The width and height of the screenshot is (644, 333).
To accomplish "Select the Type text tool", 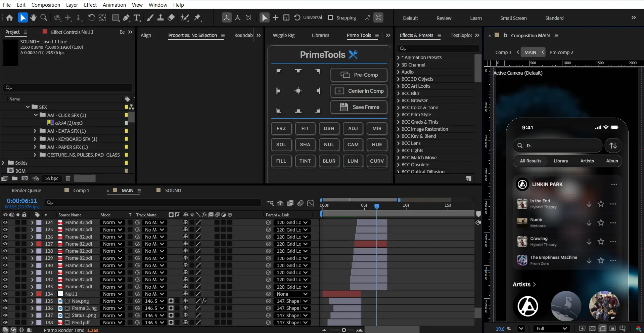I will coord(137,17).
